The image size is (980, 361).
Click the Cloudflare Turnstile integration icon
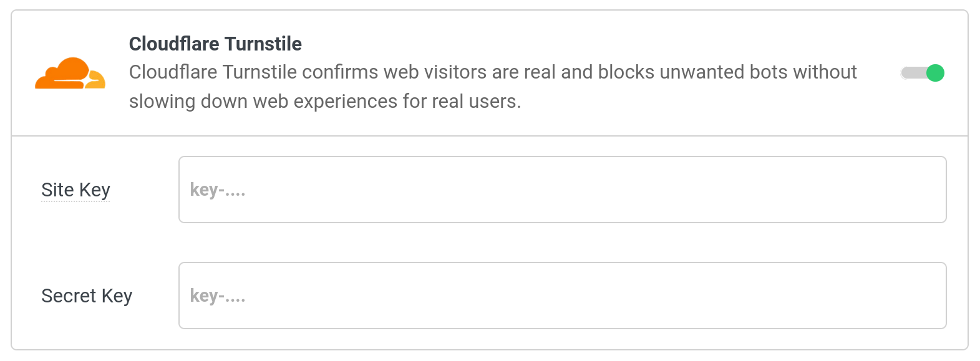point(70,74)
